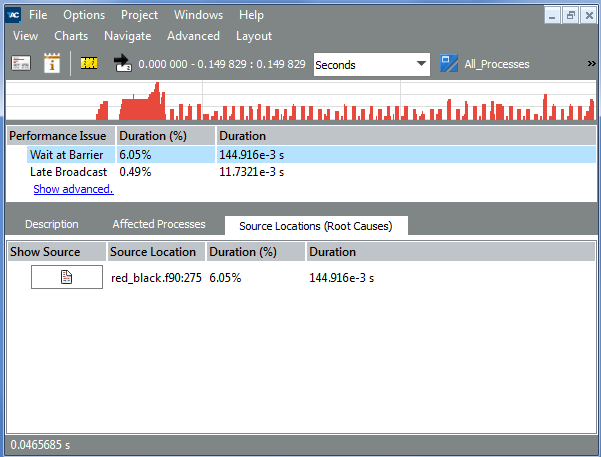Open the trace info icon
601x457 pixels.
[53, 63]
